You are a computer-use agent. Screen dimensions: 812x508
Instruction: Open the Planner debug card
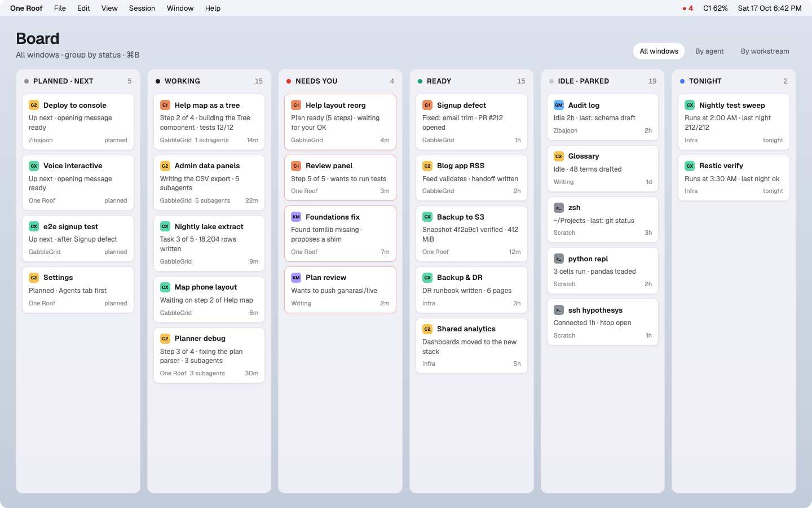click(x=209, y=356)
